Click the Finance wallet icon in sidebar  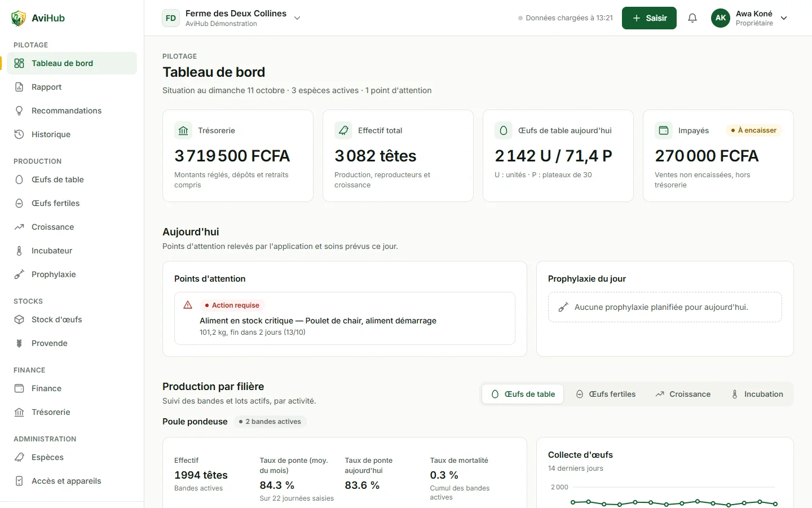[x=19, y=388]
